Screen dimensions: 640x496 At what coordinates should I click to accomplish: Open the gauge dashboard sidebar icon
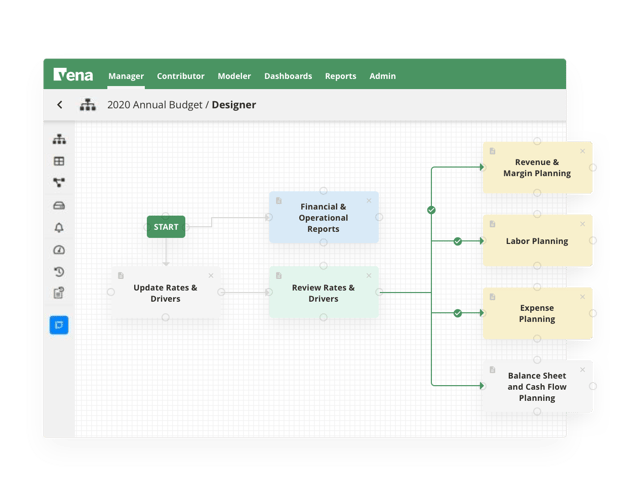pos(59,250)
